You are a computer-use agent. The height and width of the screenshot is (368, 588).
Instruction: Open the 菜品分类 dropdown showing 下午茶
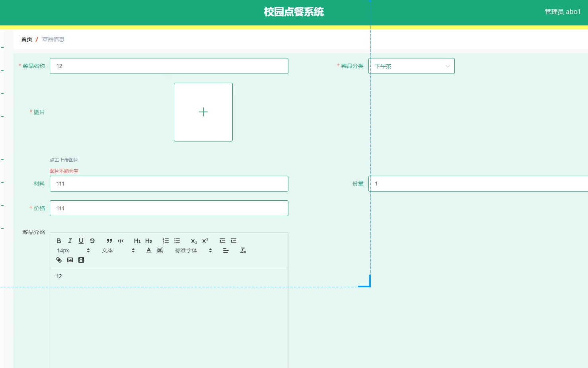[411, 66]
